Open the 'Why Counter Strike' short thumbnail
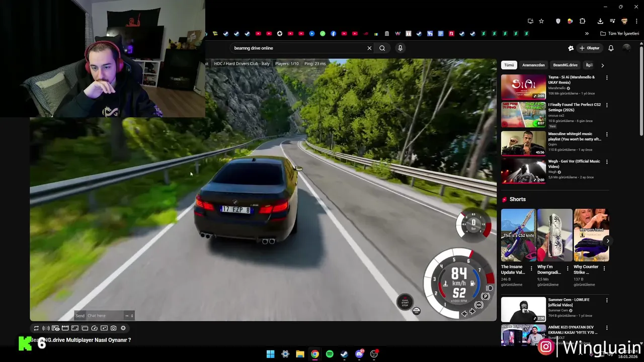This screenshot has width=644, height=362. click(591, 235)
